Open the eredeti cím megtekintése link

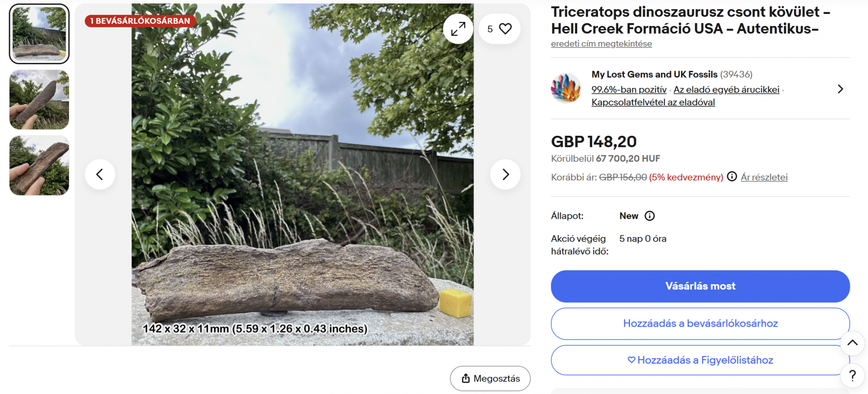click(601, 44)
